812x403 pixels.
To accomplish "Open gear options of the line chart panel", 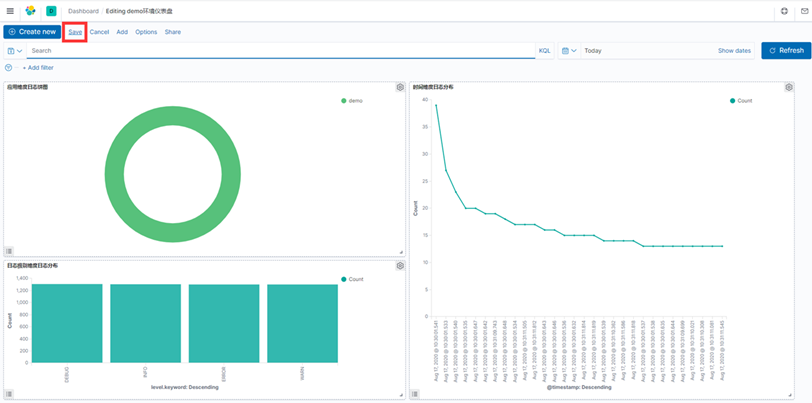I will (x=789, y=88).
